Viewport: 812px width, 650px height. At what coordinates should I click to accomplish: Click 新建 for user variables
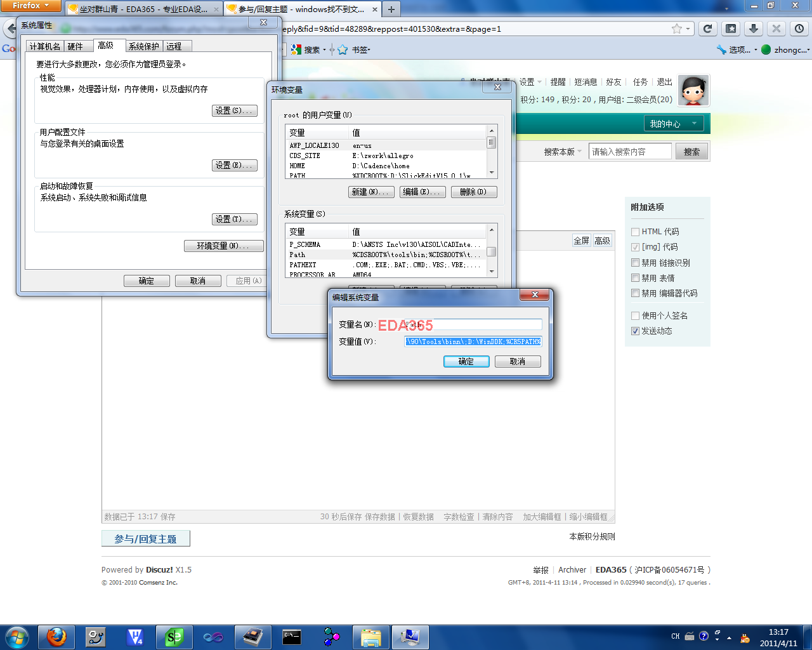coord(372,192)
